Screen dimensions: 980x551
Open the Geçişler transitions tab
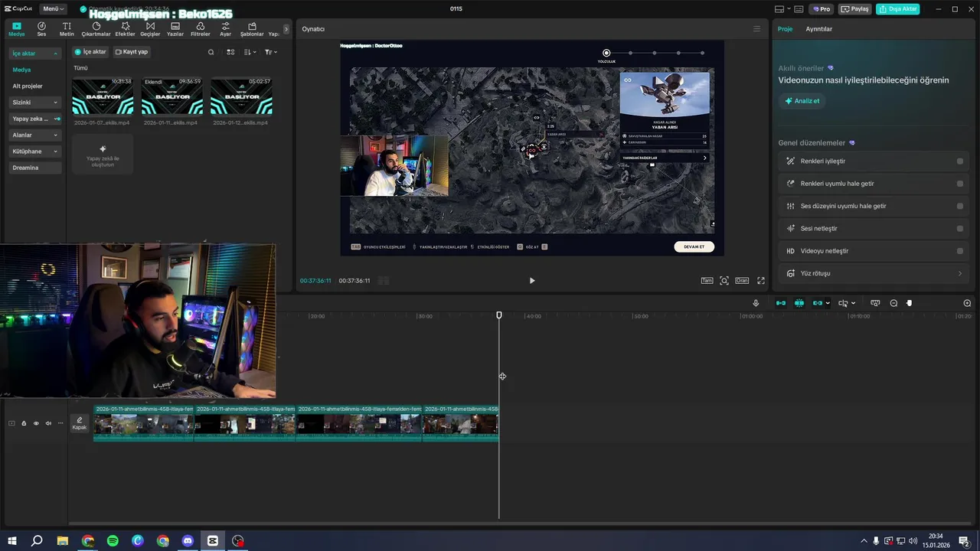pyautogui.click(x=150, y=29)
